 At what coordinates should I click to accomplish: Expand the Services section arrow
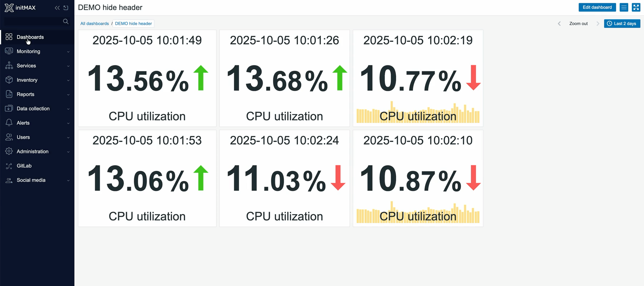tap(68, 66)
